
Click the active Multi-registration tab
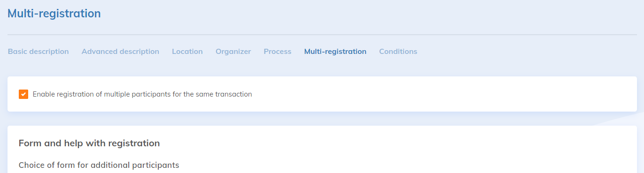[x=335, y=52]
